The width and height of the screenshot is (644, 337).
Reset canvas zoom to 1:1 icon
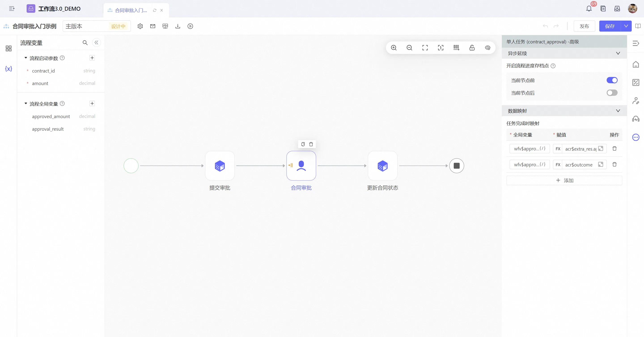(x=441, y=48)
